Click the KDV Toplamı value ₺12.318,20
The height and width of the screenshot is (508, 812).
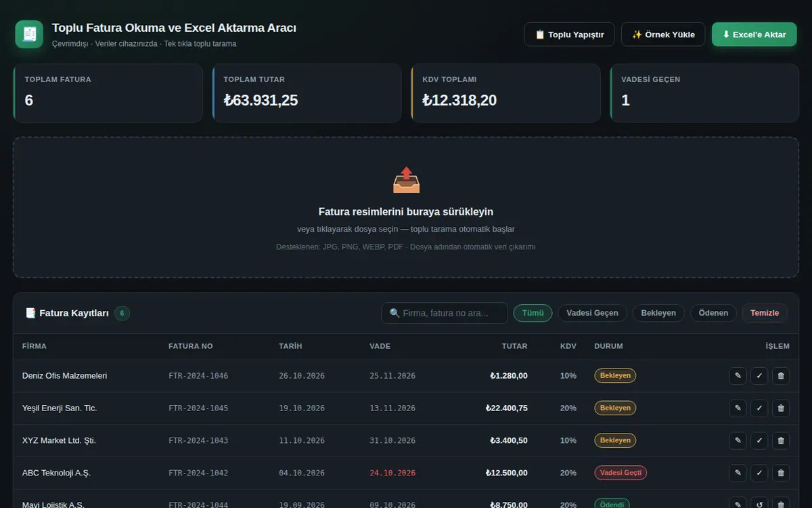[x=459, y=100]
